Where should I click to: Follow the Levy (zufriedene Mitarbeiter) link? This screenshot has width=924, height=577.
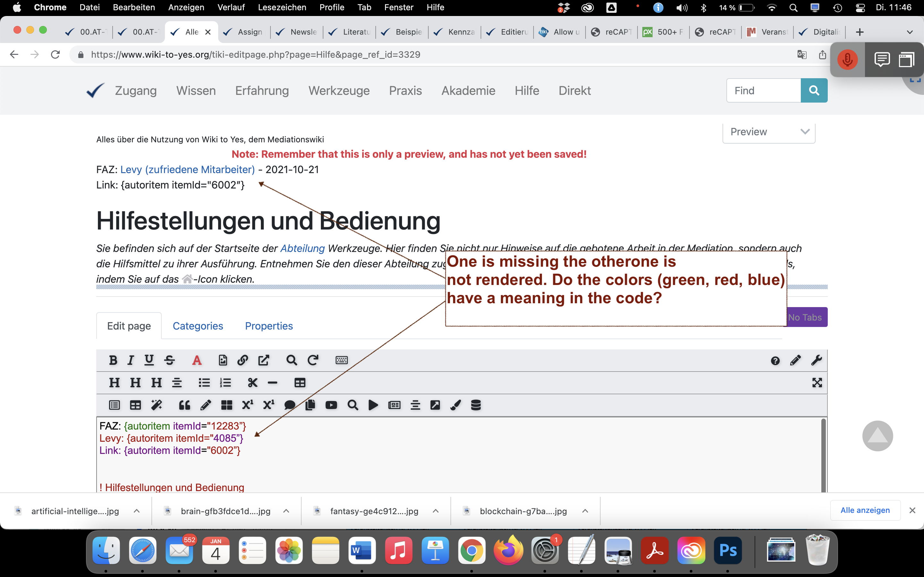(x=187, y=170)
